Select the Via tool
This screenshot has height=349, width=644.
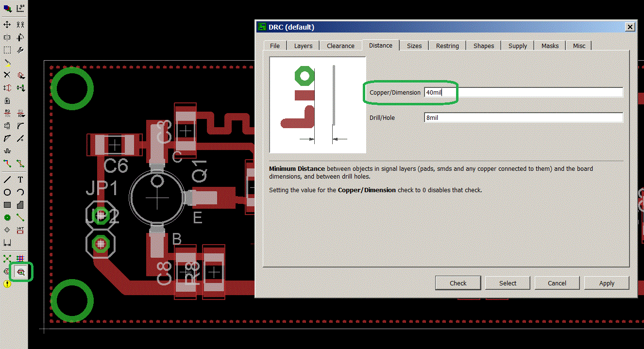tap(7, 217)
